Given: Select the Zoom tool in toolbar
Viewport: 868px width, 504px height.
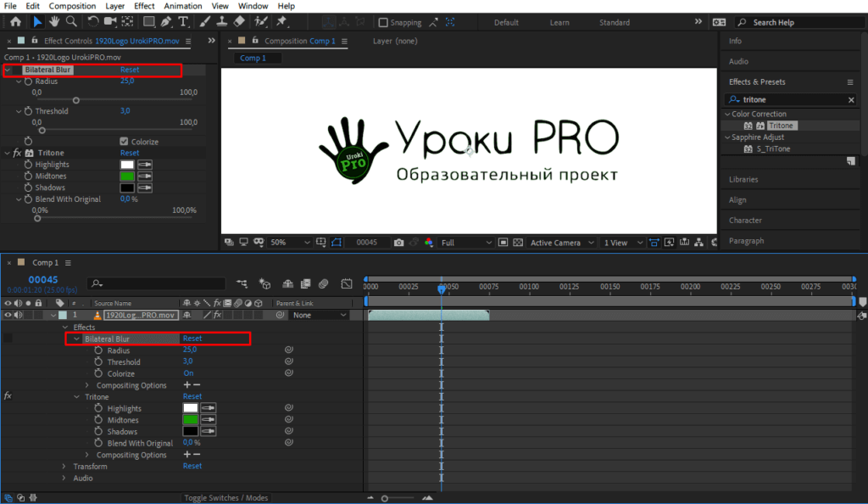Looking at the screenshot, I should (x=72, y=22).
